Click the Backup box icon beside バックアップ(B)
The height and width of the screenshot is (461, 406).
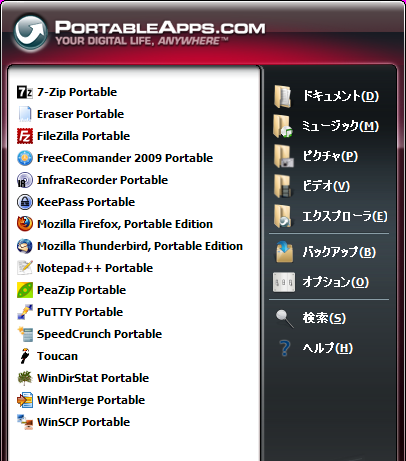[284, 252]
